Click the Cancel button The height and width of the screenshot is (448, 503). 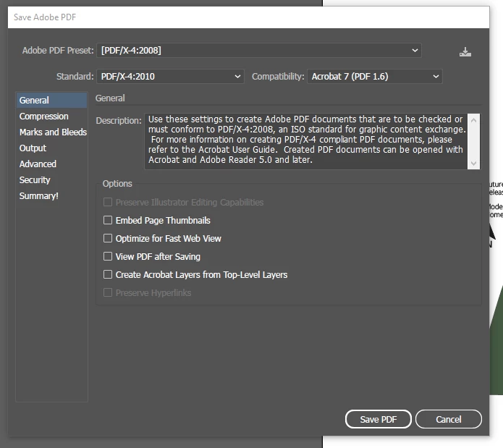click(449, 419)
